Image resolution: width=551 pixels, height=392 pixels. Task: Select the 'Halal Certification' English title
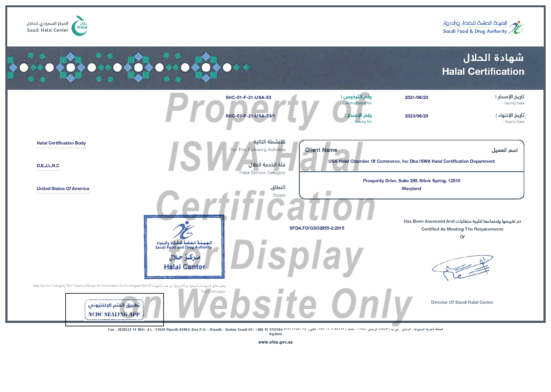point(483,72)
